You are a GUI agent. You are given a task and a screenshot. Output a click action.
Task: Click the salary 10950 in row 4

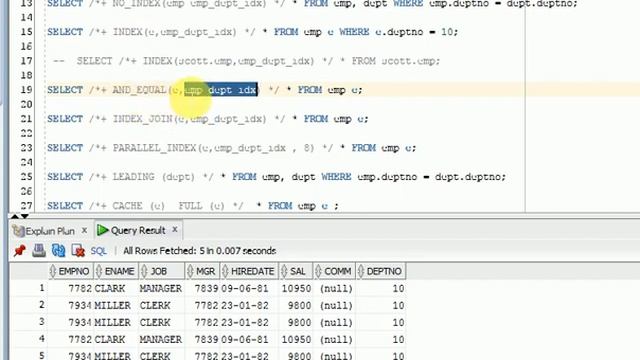pyautogui.click(x=296, y=340)
